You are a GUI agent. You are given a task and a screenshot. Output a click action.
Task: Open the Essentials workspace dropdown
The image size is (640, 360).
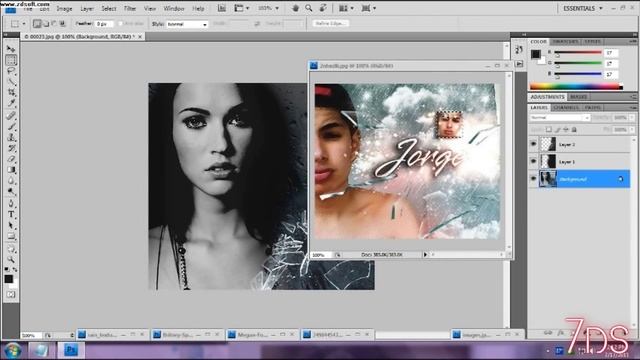click(582, 8)
